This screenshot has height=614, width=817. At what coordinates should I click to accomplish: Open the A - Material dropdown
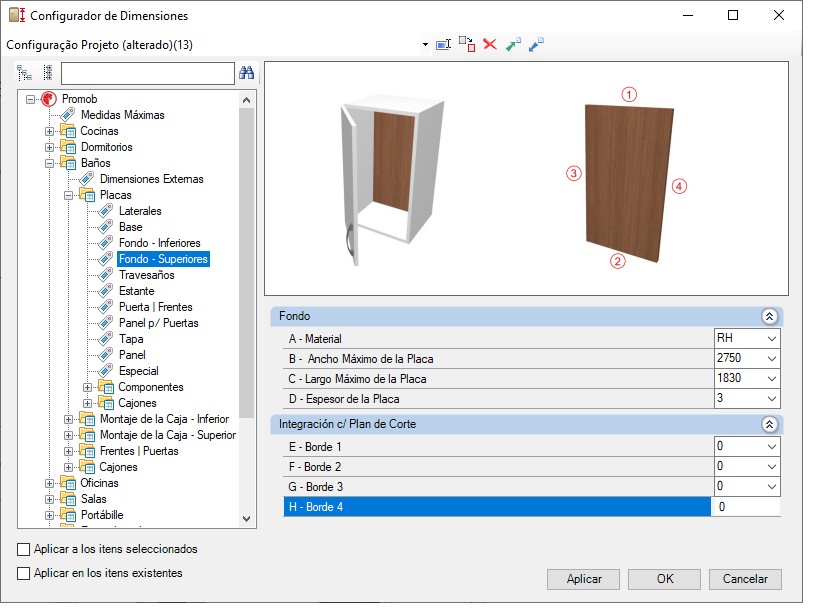tap(770, 339)
